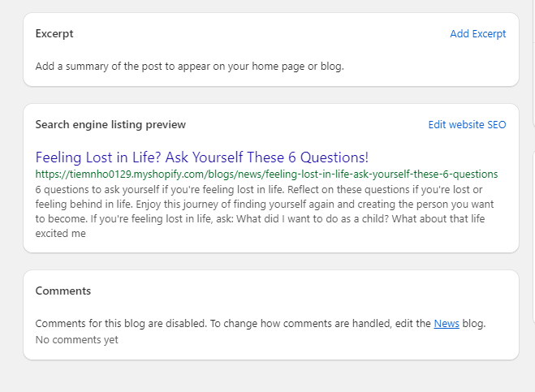
Task: Click gray gap between Excerpt and preview cards
Action: [x=271, y=95]
